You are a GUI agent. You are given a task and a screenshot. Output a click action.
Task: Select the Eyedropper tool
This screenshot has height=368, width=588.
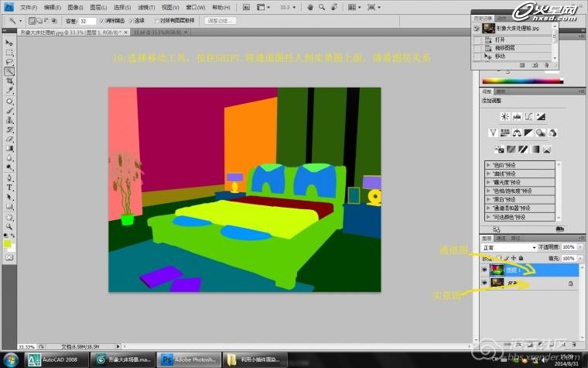(9, 90)
